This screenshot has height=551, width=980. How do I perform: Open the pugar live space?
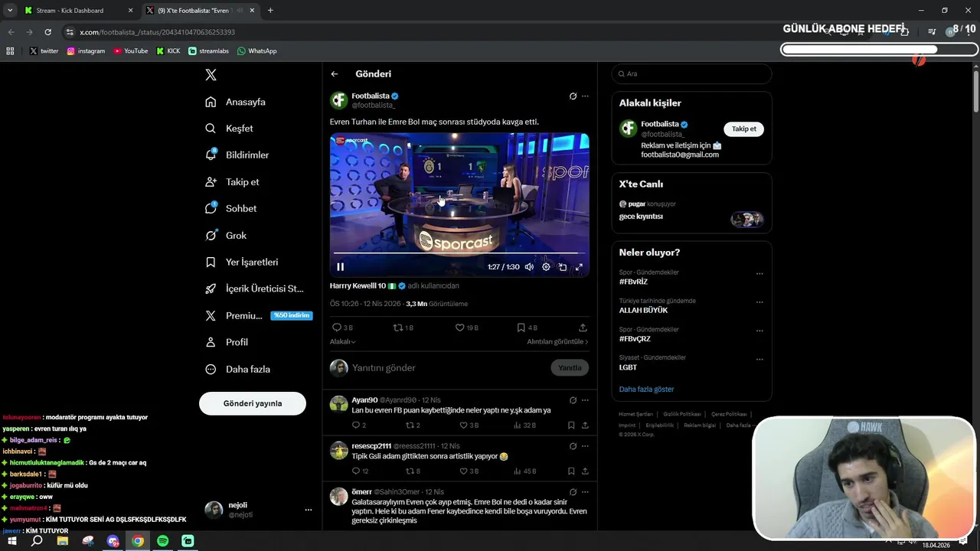click(x=691, y=211)
